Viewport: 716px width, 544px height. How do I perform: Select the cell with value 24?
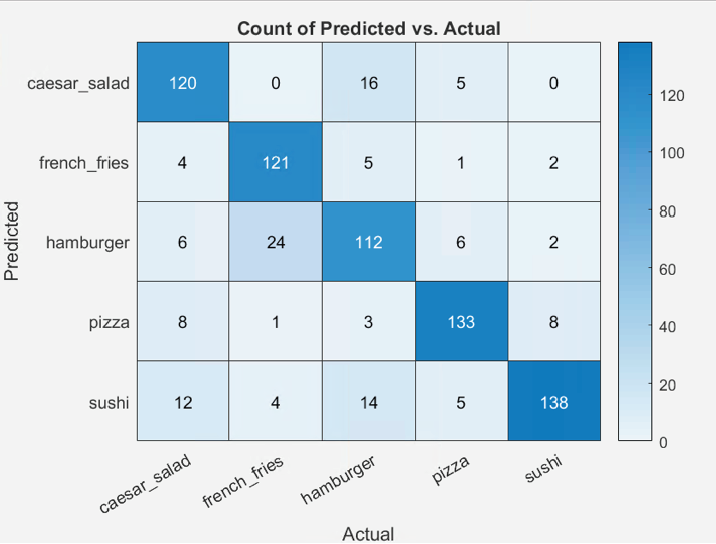tap(275, 242)
